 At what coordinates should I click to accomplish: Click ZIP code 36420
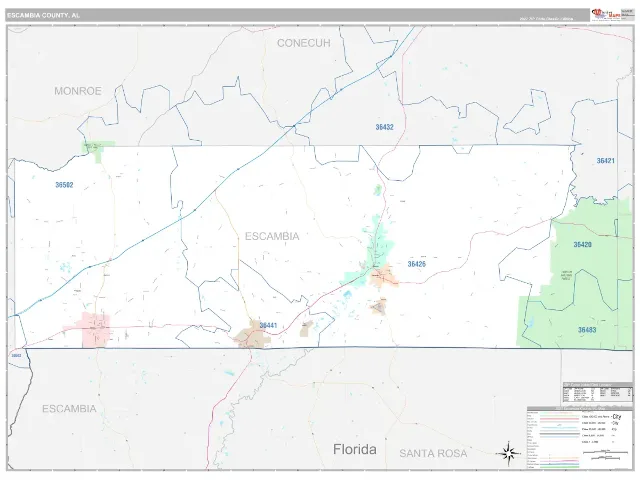tap(582, 244)
